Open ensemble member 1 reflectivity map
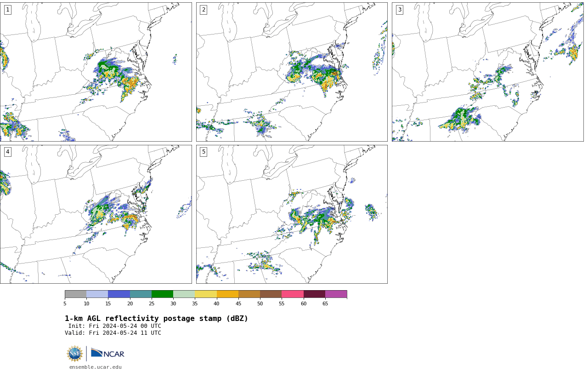 click(x=96, y=72)
